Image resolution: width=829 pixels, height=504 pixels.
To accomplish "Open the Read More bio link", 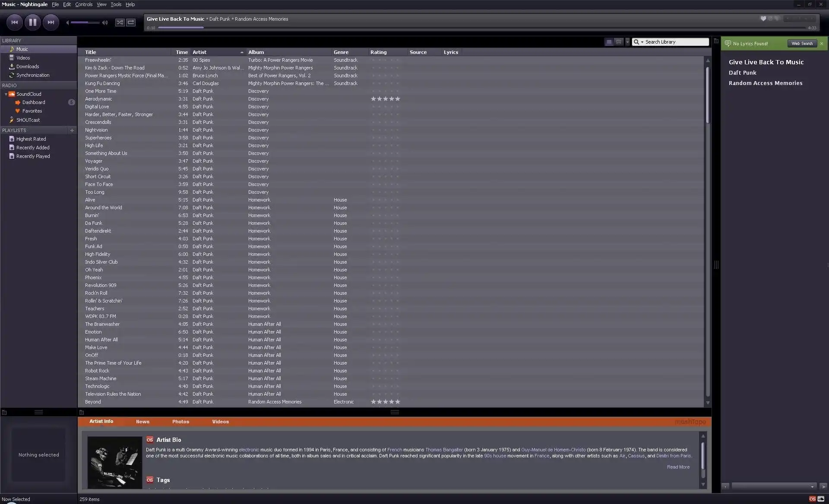I will (678, 467).
